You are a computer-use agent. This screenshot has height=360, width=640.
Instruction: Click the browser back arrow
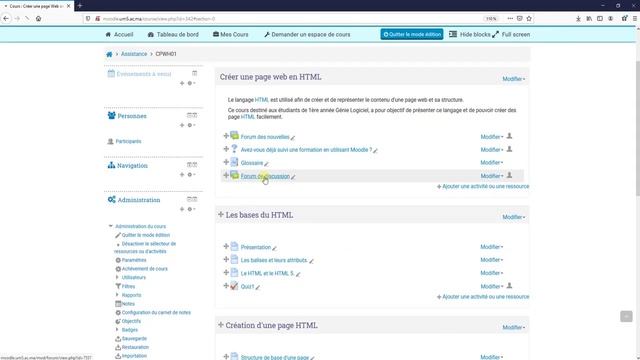click(6, 18)
